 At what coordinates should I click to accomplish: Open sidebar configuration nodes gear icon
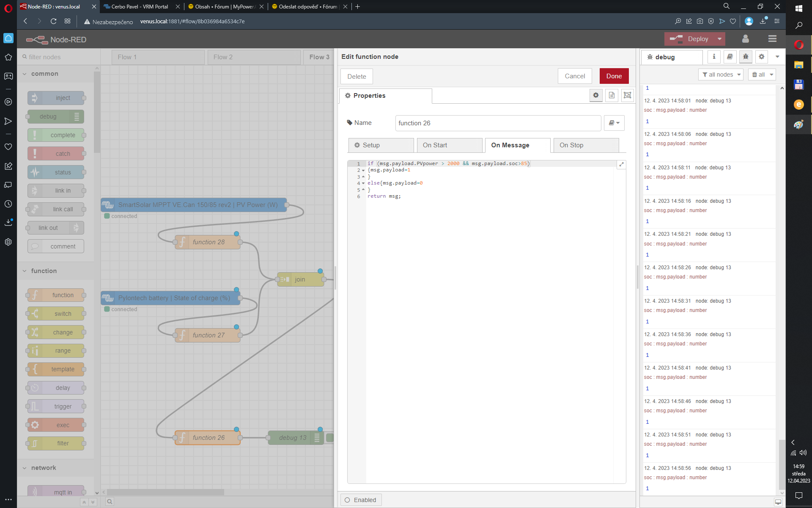click(762, 57)
